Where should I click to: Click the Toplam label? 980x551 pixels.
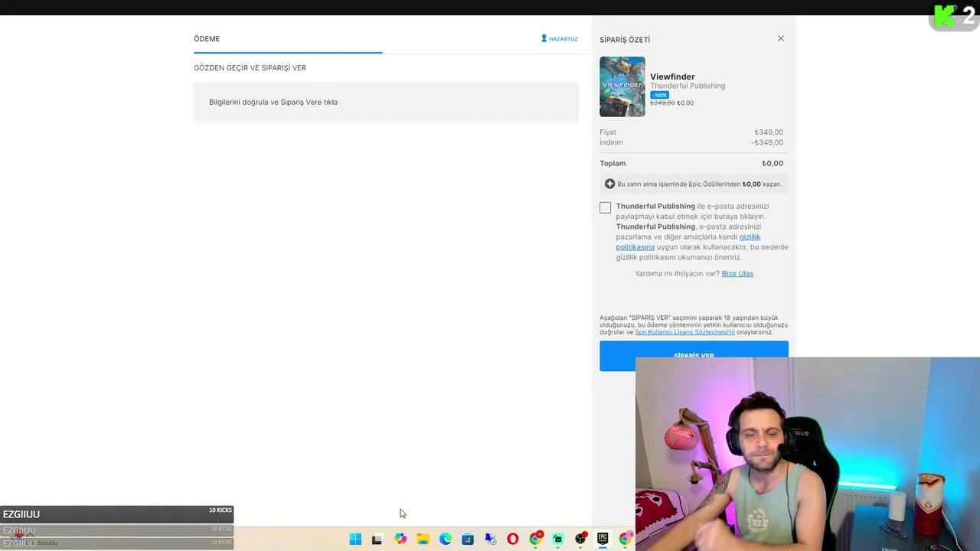[612, 163]
